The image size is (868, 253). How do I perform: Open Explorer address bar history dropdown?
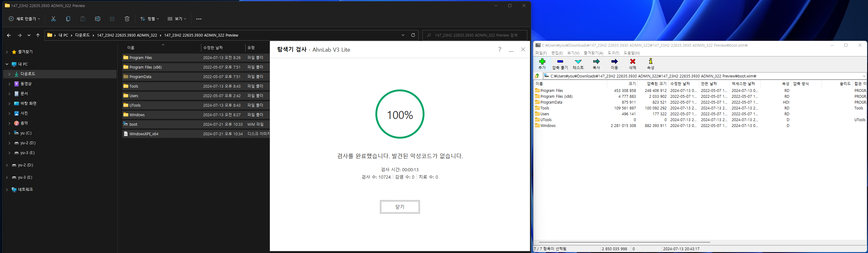[x=403, y=35]
